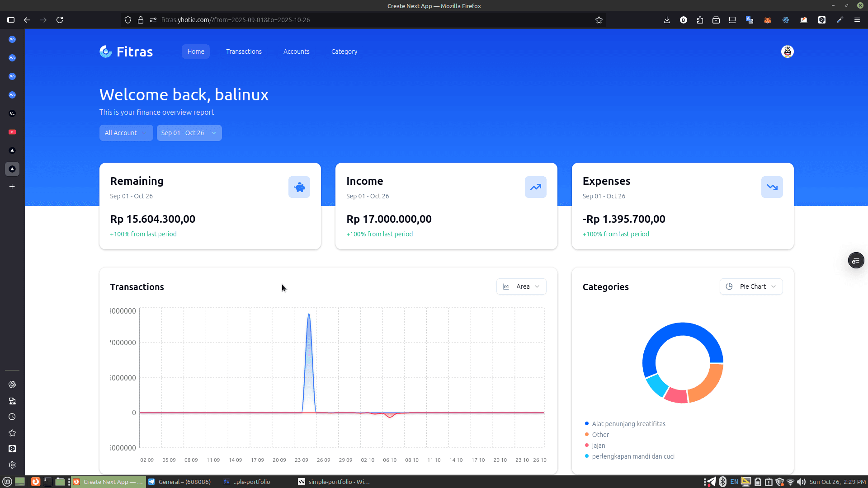
Task: Click the Expenses trending-down icon
Action: click(x=772, y=187)
